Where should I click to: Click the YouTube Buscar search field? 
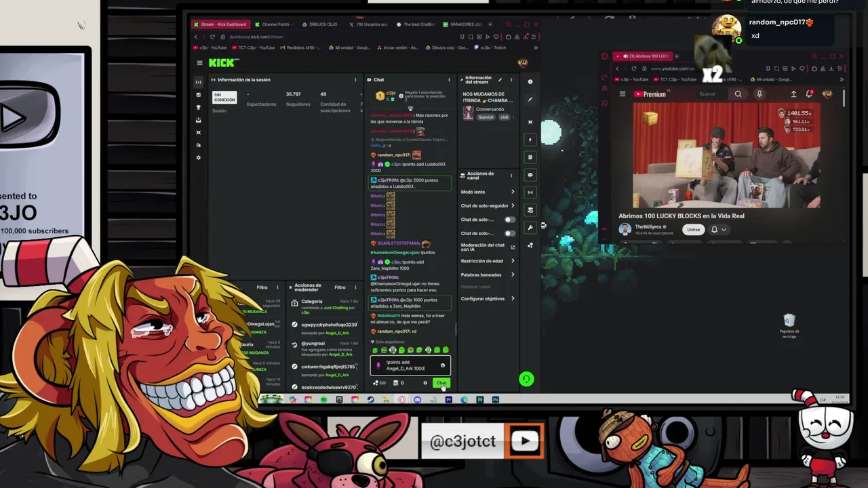(x=713, y=94)
